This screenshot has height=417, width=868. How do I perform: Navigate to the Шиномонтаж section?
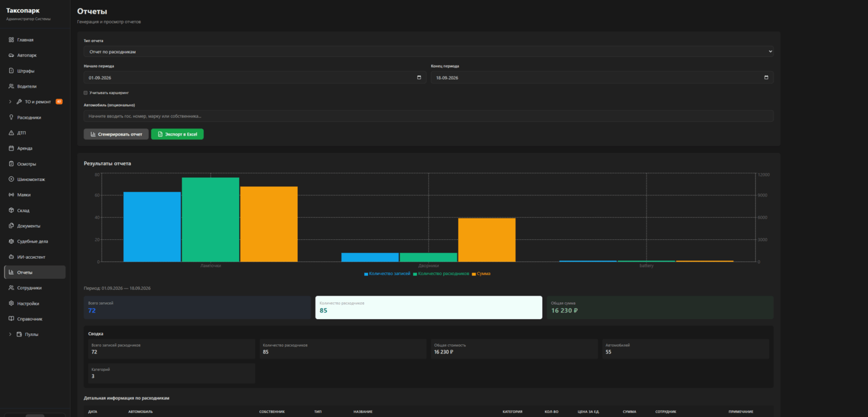[x=35, y=180]
